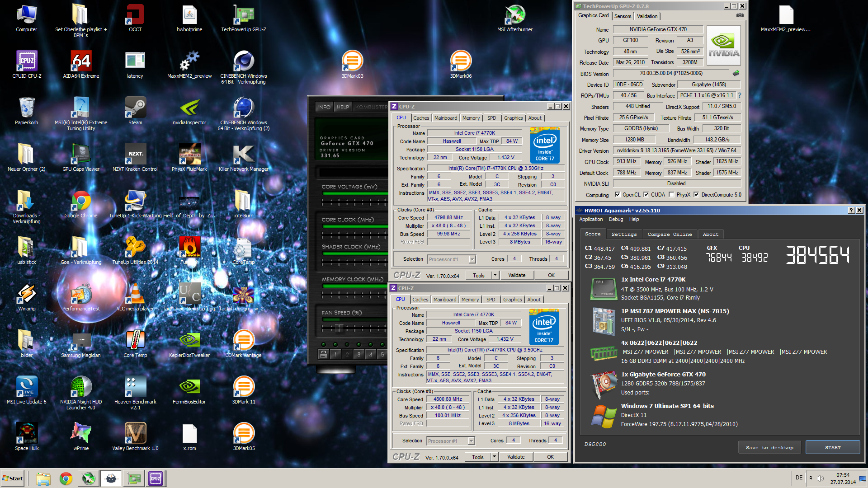Switch to Validation tab in GPU-Z
The image size is (868, 488).
point(647,16)
